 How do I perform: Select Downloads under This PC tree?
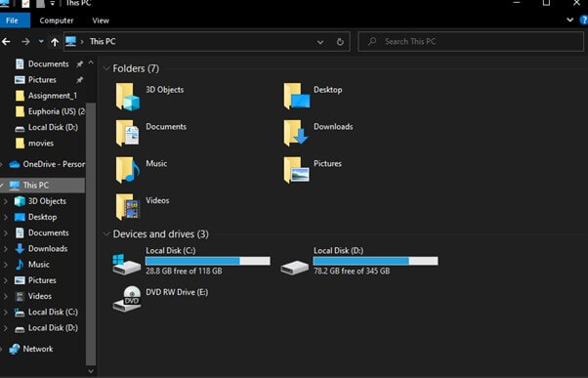(x=41, y=249)
